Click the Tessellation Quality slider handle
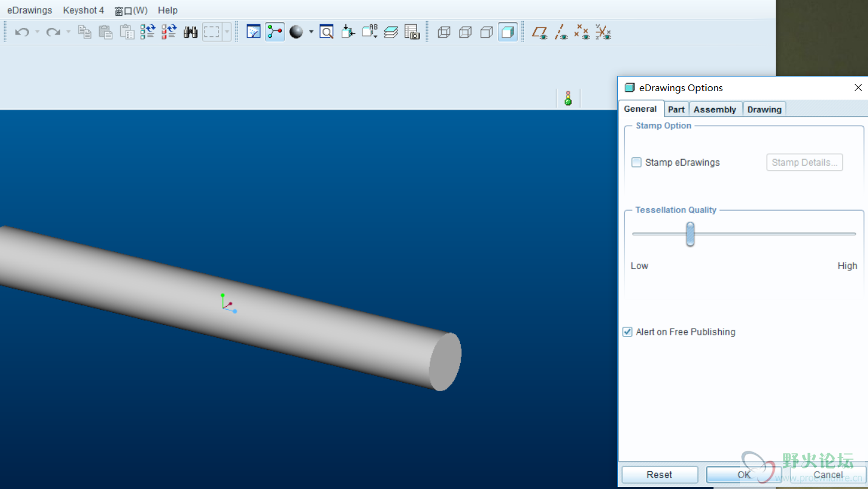The image size is (868, 489). click(x=690, y=234)
